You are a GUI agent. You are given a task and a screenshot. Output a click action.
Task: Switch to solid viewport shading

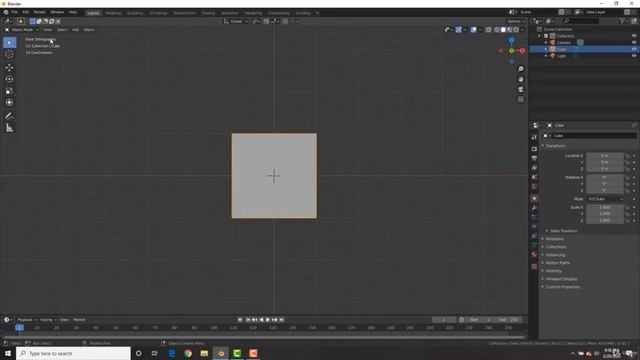pos(503,30)
